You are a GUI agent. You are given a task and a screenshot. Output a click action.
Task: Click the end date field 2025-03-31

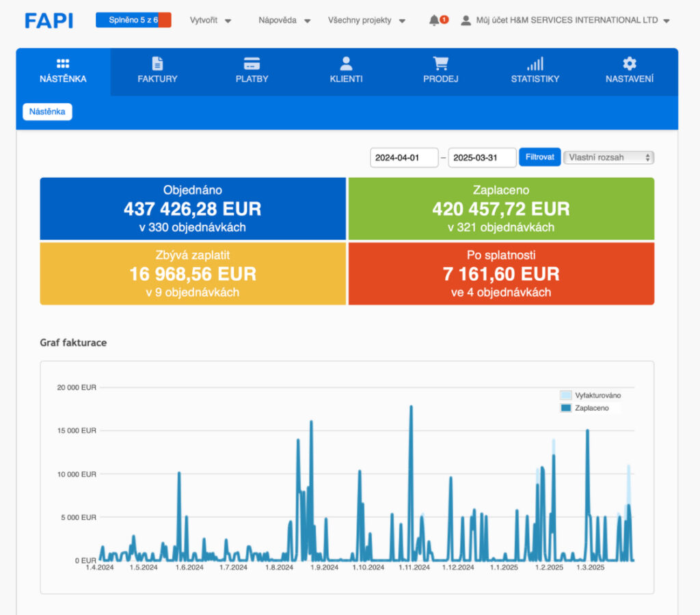tap(482, 158)
